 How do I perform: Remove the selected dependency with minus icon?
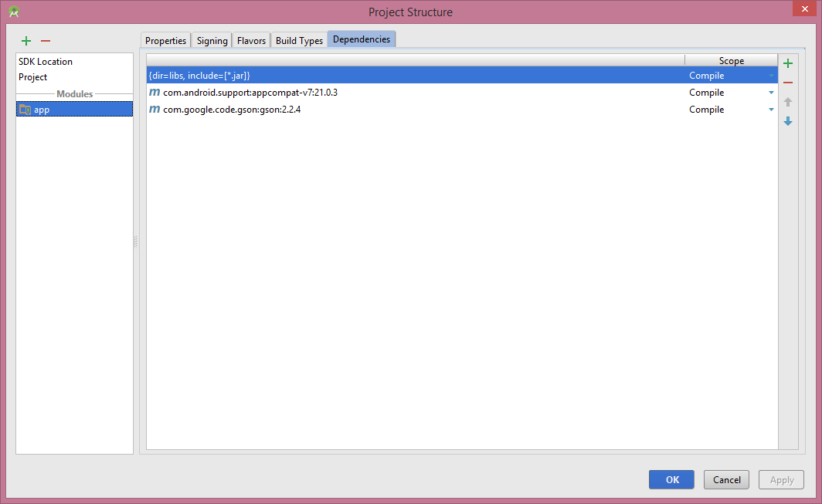click(787, 83)
